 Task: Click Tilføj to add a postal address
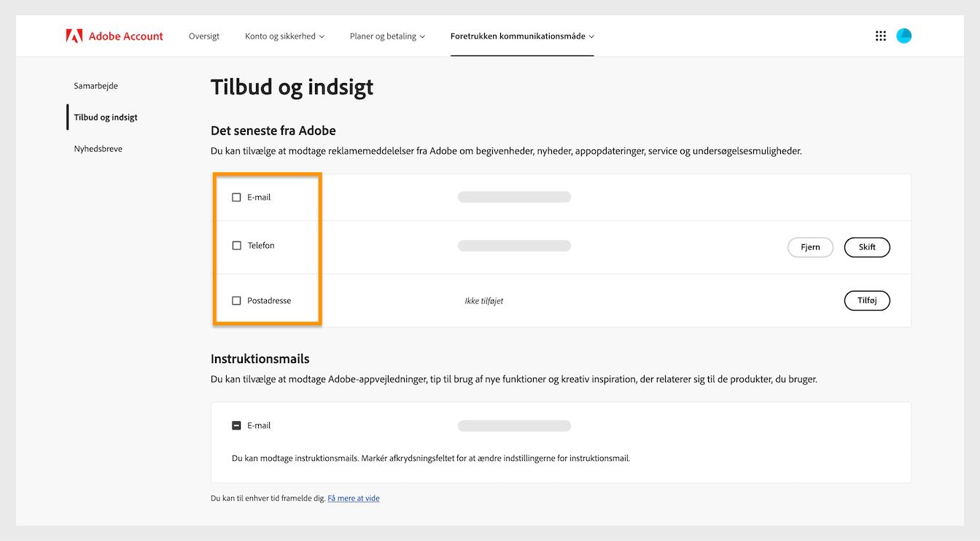coord(867,300)
